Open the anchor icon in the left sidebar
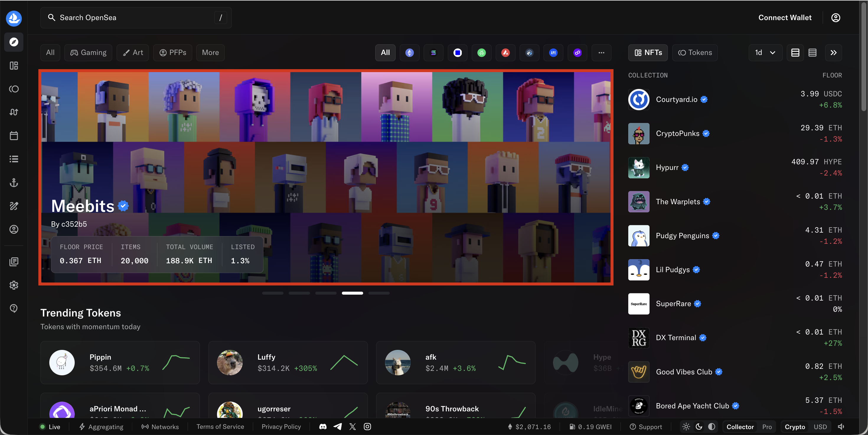The width and height of the screenshot is (868, 435). tap(14, 183)
